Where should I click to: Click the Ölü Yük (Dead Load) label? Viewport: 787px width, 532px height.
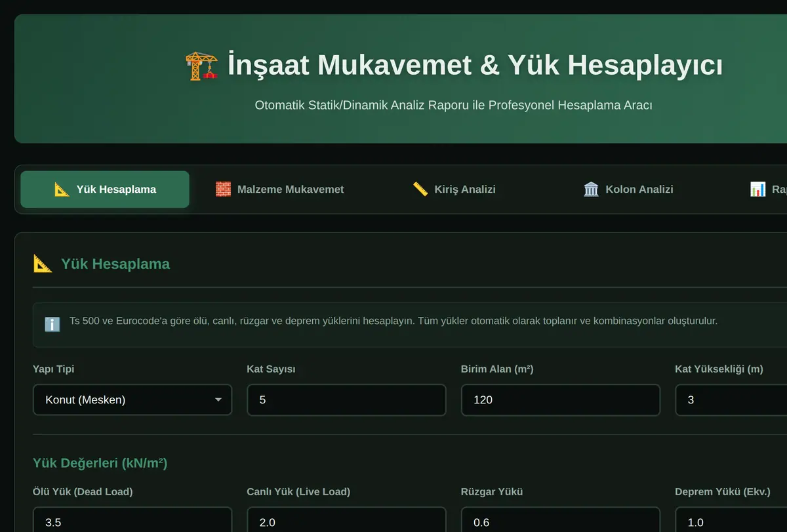click(83, 492)
